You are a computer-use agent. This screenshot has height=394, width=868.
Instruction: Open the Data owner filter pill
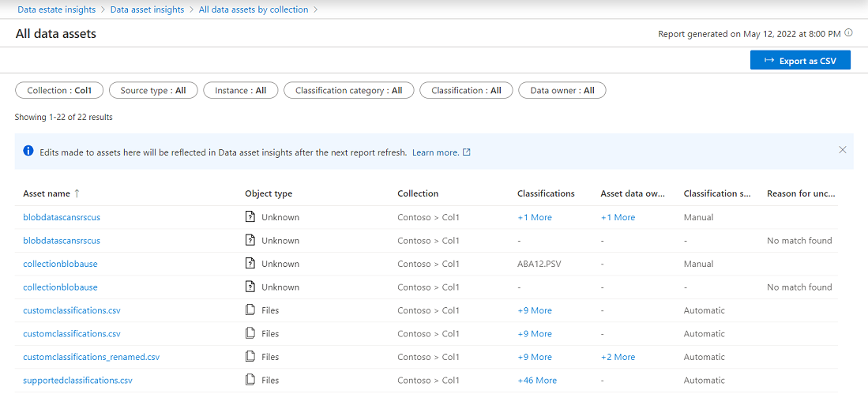[562, 91]
